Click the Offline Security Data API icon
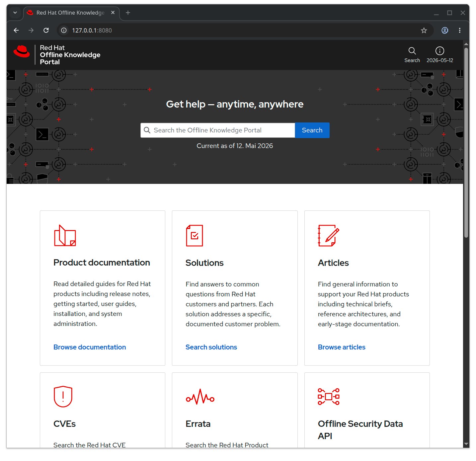Viewport: 476px width, 461px height. (329, 397)
